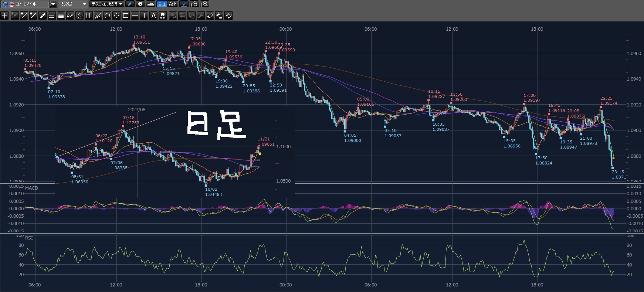The height and width of the screenshot is (292, 644).
Task: Click the area chart type button
Action: 150,4
